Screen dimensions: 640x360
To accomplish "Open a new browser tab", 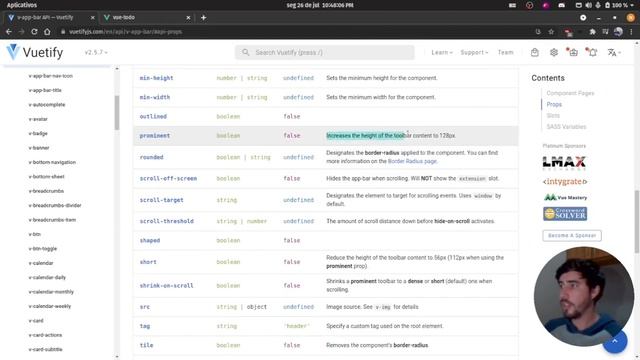I will click(x=203, y=18).
